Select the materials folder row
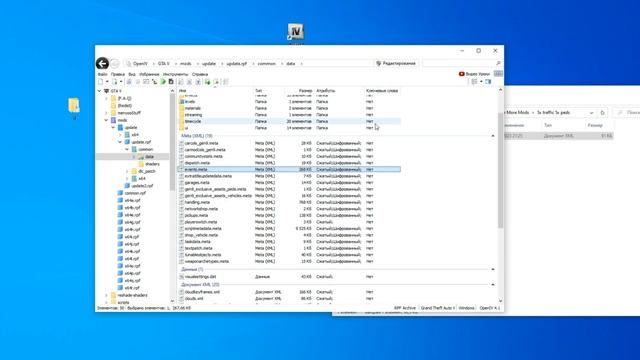Viewport: 640px width, 360px height. tap(289, 108)
